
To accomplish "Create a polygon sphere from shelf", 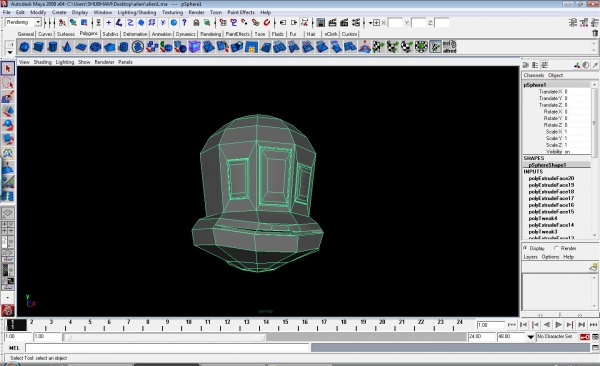I will pyautogui.click(x=24, y=47).
